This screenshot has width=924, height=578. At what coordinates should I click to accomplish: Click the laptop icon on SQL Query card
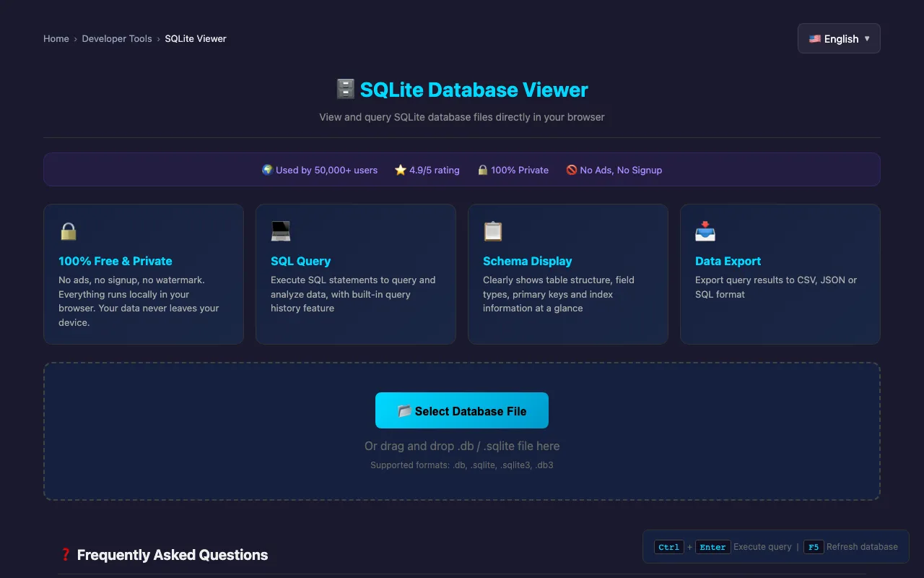coord(281,231)
